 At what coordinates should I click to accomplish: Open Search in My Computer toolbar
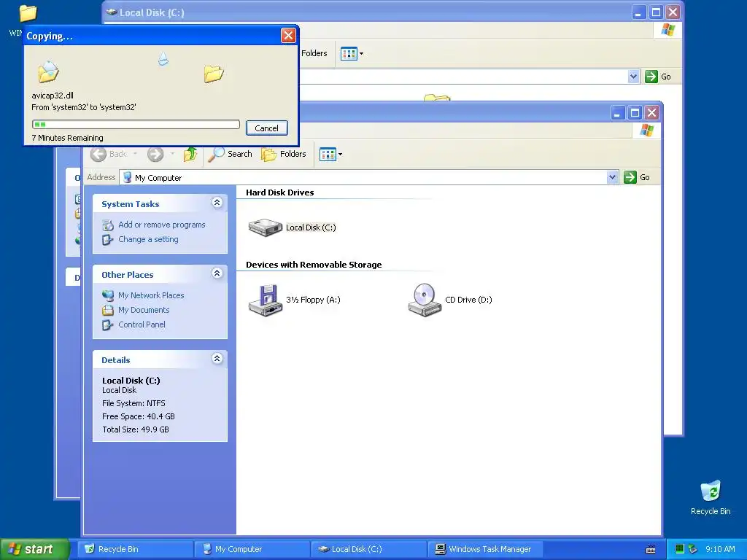(x=230, y=154)
